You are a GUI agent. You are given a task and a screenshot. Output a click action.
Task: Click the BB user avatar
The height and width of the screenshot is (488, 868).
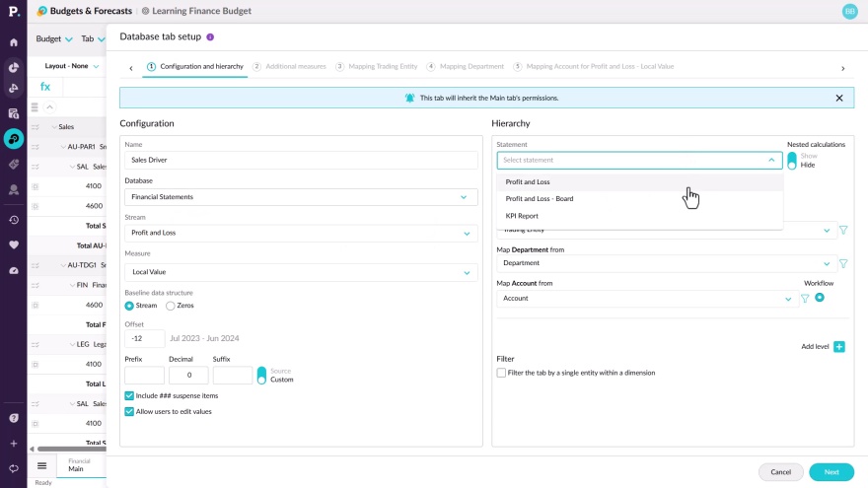849,11
